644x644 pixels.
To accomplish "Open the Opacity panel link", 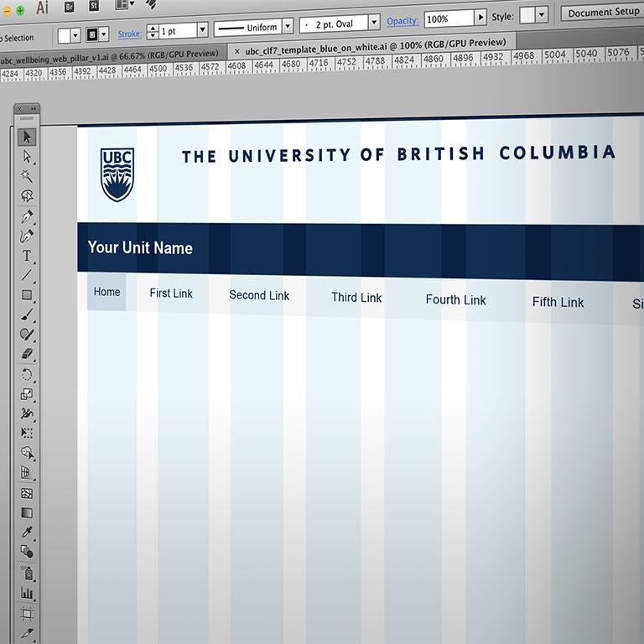I will pyautogui.click(x=402, y=20).
